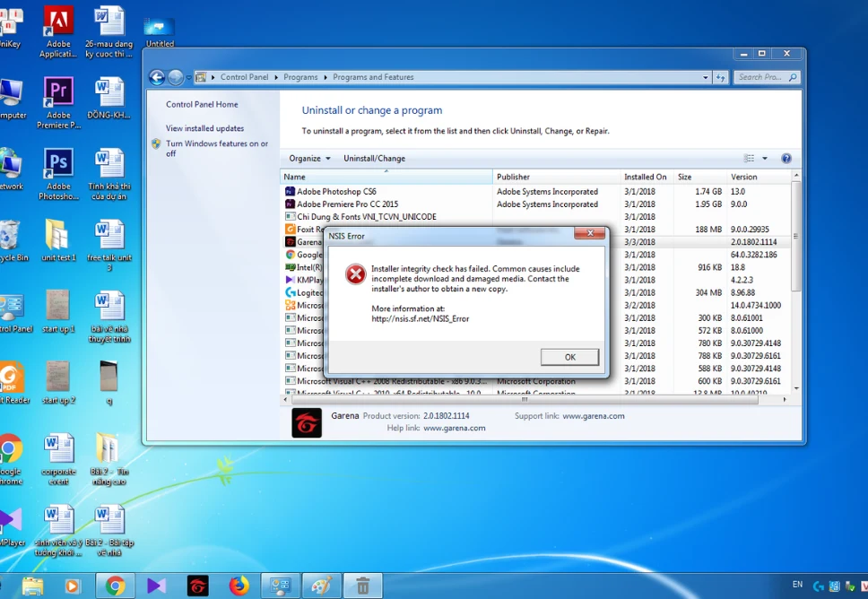Sort the list by the Publisher column

coord(556,177)
